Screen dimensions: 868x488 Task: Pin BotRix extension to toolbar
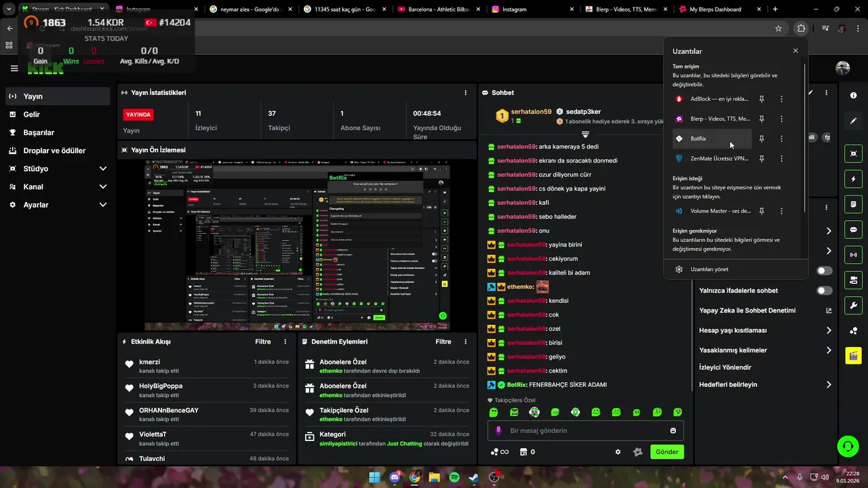coord(762,139)
